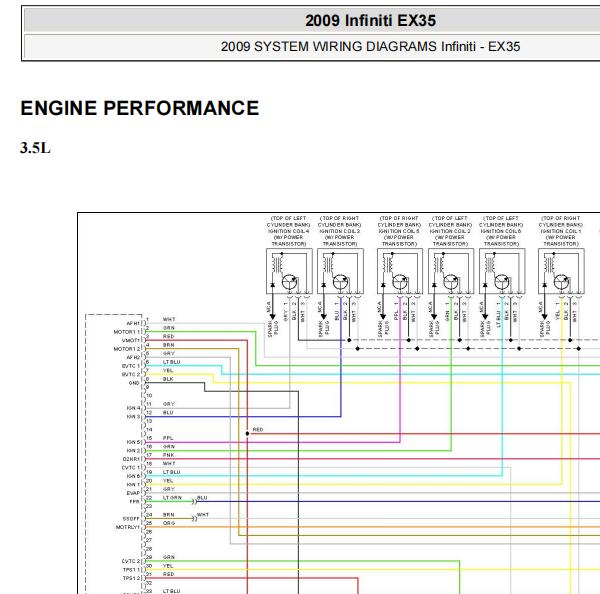The height and width of the screenshot is (594, 600).
Task: Click the "RED" wire label at pin 3
Action: [x=168, y=336]
